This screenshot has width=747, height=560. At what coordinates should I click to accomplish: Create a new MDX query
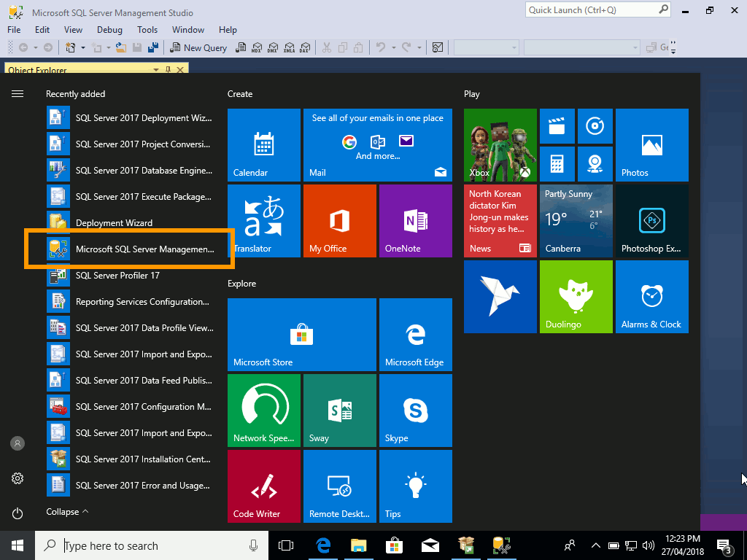256,47
